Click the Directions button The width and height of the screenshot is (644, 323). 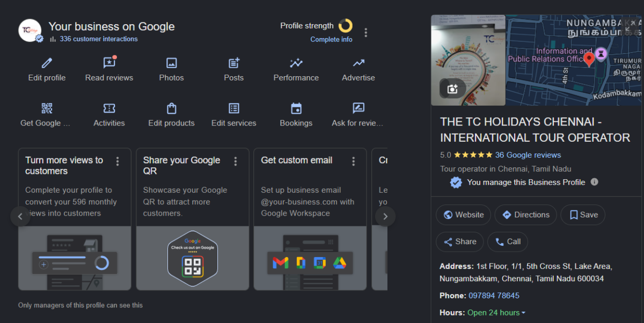point(526,215)
